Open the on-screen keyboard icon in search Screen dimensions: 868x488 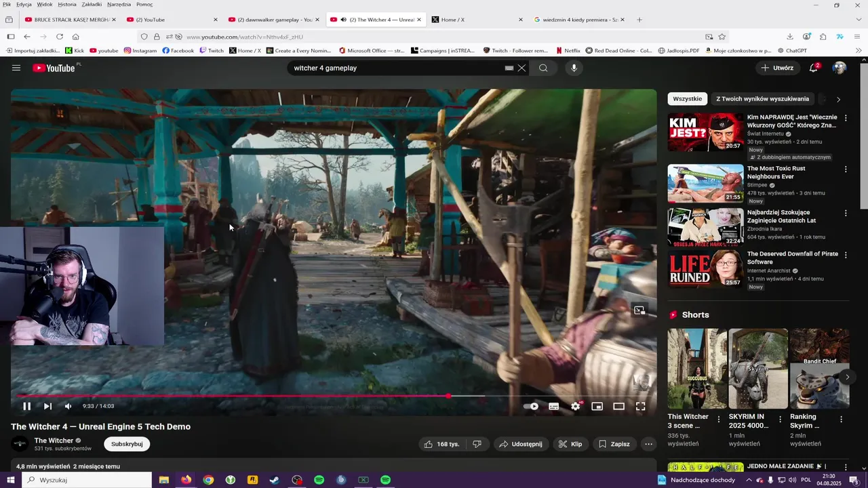(509, 68)
